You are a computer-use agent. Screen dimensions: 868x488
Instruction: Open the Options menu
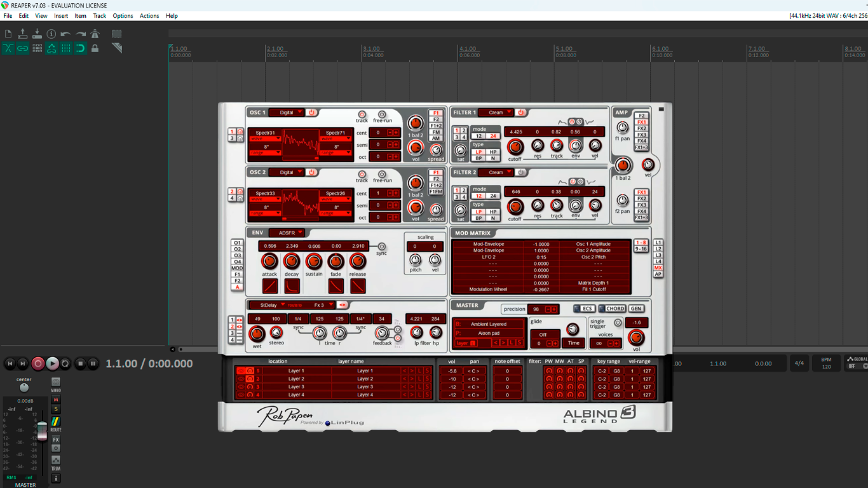(123, 16)
